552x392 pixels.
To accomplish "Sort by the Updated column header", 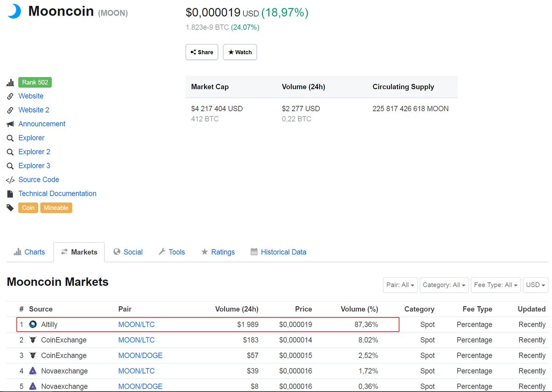I will click(x=531, y=309).
